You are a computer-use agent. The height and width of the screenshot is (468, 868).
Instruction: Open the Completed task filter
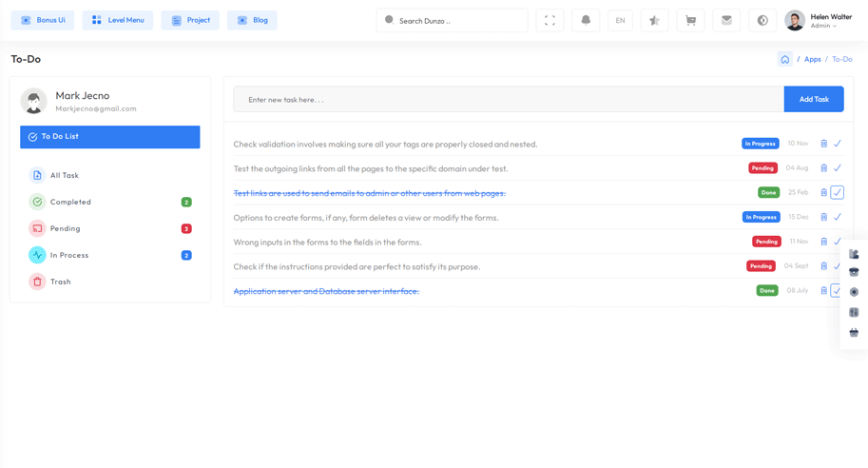tap(70, 202)
